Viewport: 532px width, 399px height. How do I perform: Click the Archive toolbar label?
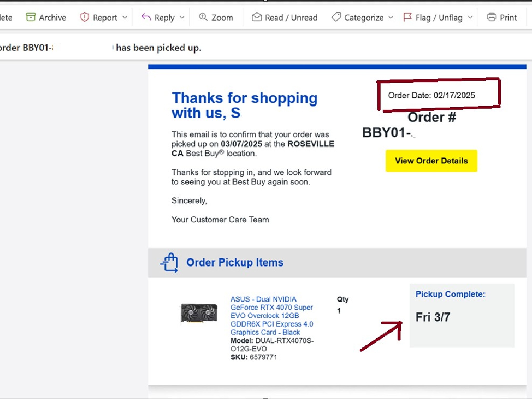[x=52, y=17]
